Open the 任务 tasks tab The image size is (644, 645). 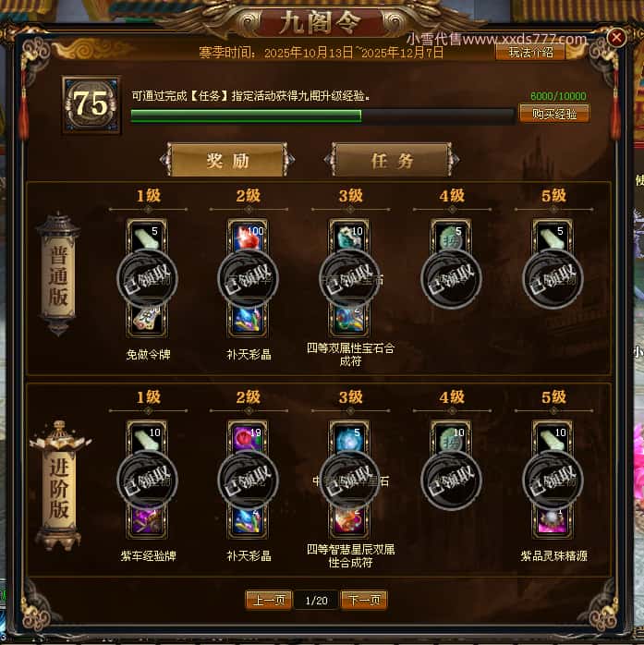point(392,160)
